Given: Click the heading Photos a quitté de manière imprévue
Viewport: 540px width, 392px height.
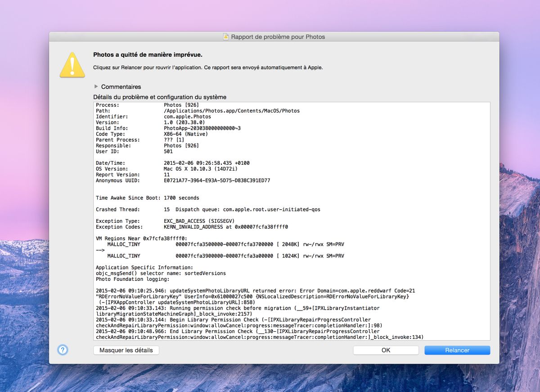Looking at the screenshot, I should click(x=148, y=55).
